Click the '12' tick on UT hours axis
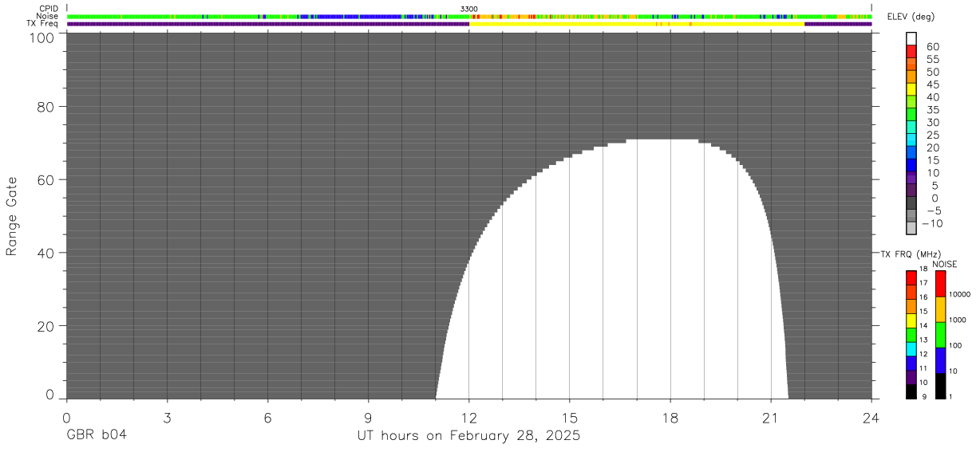The width and height of the screenshot is (980, 452). point(469,417)
